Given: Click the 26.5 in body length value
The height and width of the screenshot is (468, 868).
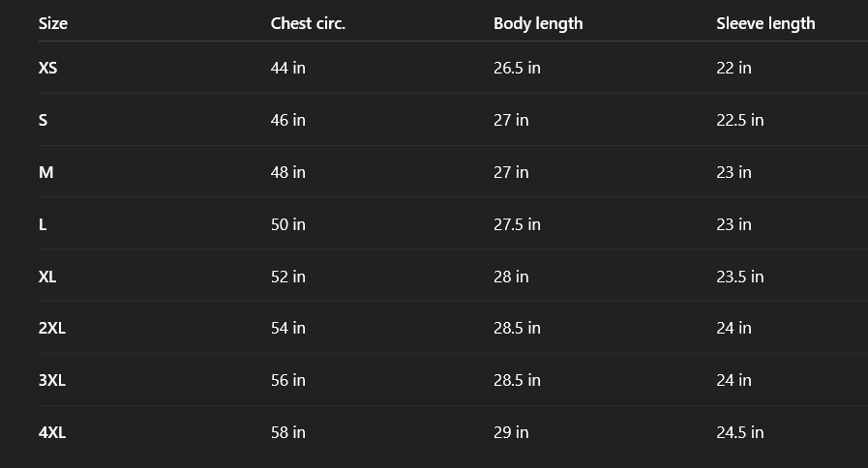Looking at the screenshot, I should tap(517, 68).
